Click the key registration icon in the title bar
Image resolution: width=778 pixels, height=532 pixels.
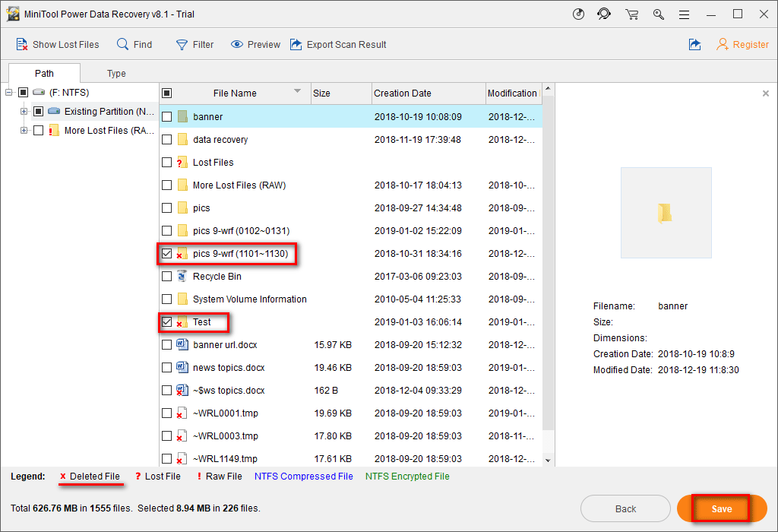coord(659,14)
